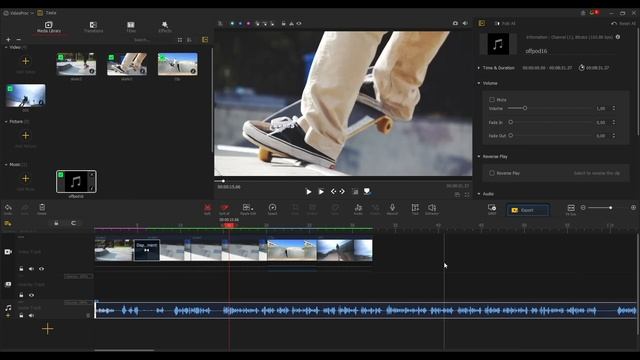640x360 pixels.
Task: Open the Text tool
Action: 415,209
